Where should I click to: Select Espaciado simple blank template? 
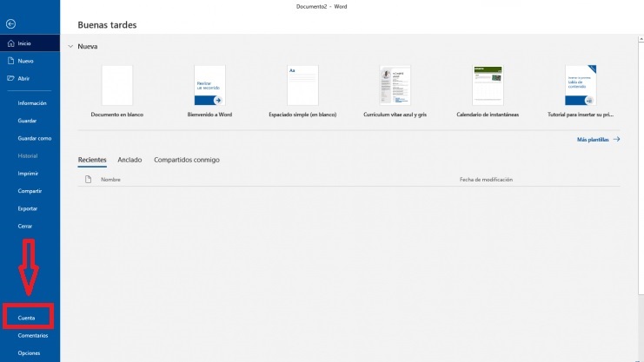click(302, 85)
